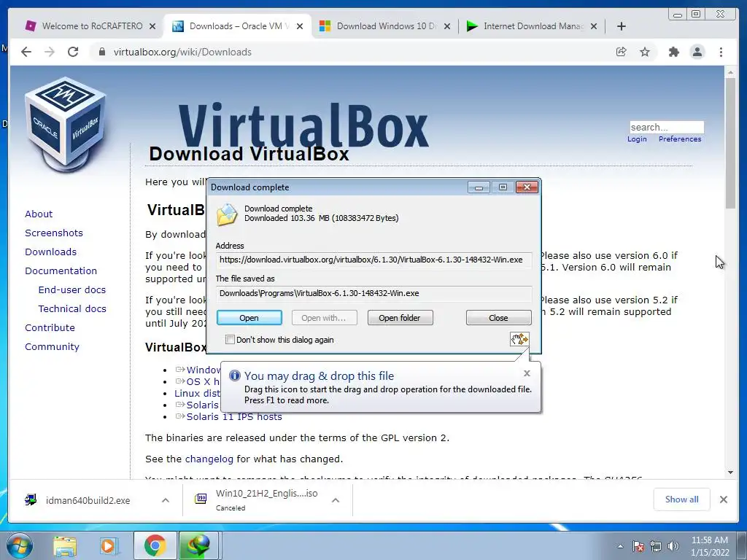Check Don't show this dialog again

pyautogui.click(x=230, y=340)
